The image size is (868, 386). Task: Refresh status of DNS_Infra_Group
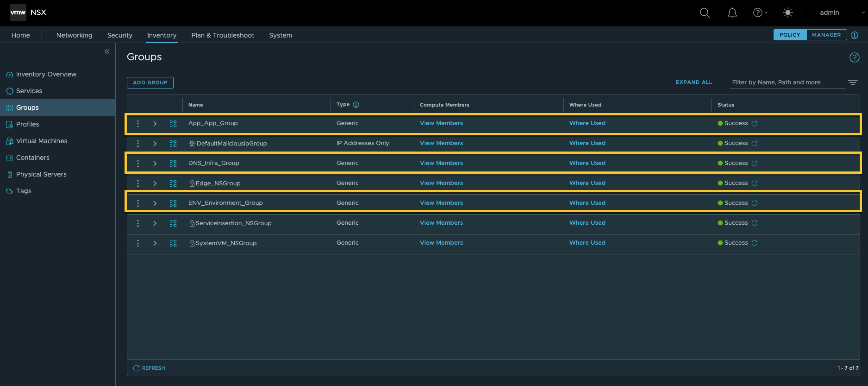click(754, 164)
